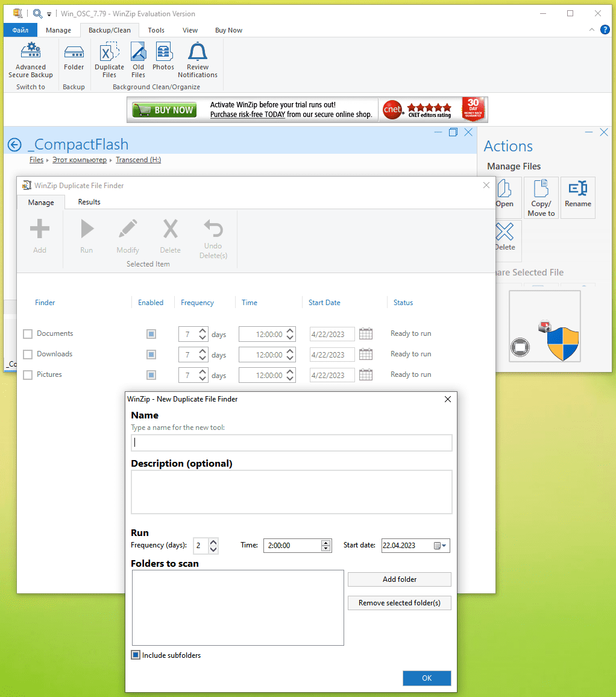Screen dimensions: 616x697
Task: Collapse the ribbon with the caret
Action: pos(591,30)
